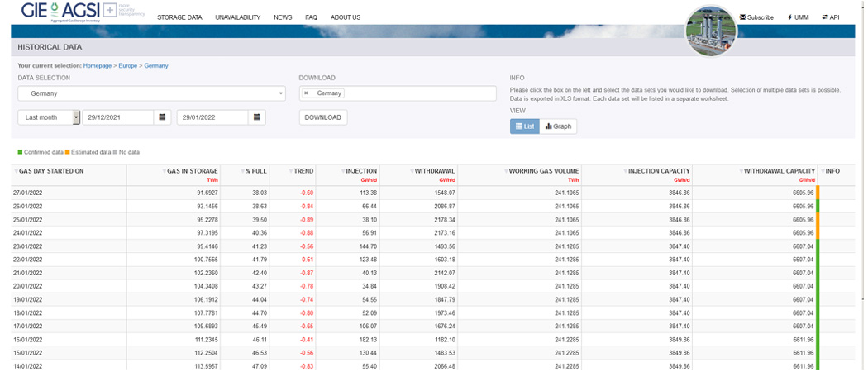
Task: Select withdrawal value 2142.07
Action: pyautogui.click(x=445, y=273)
